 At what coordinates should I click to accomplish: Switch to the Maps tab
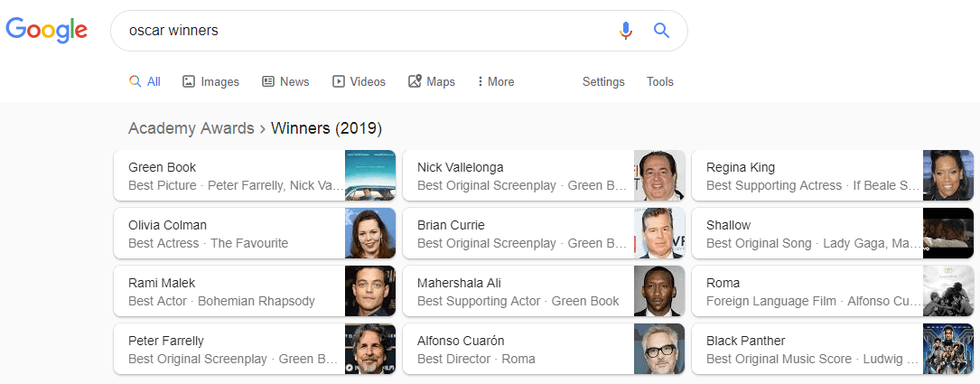coord(431,82)
